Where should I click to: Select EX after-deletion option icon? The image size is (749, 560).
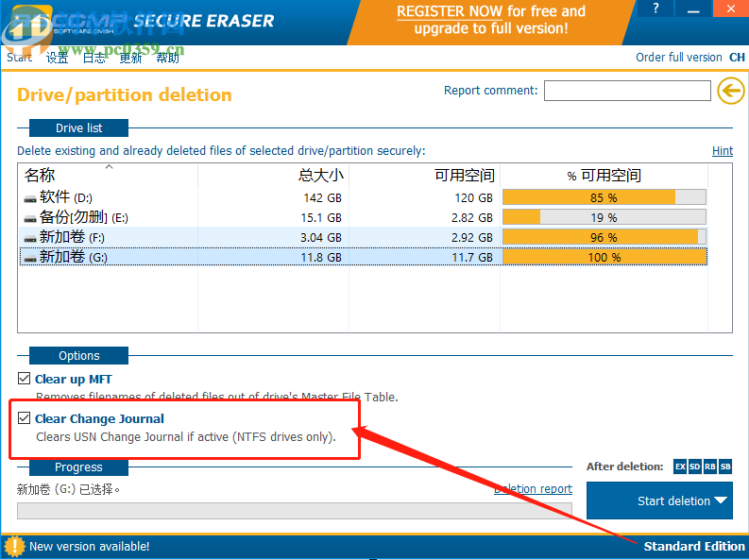click(x=680, y=467)
